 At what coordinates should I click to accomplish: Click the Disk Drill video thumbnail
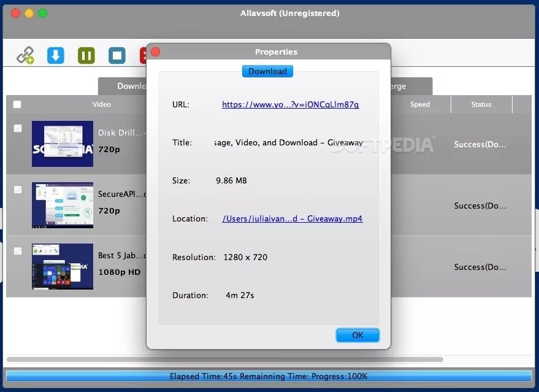pos(63,144)
